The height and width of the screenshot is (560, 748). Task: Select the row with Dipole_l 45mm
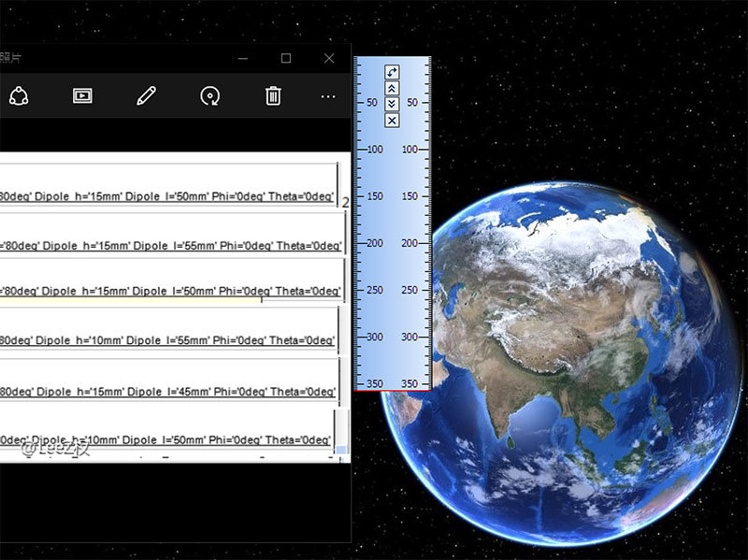point(168,390)
